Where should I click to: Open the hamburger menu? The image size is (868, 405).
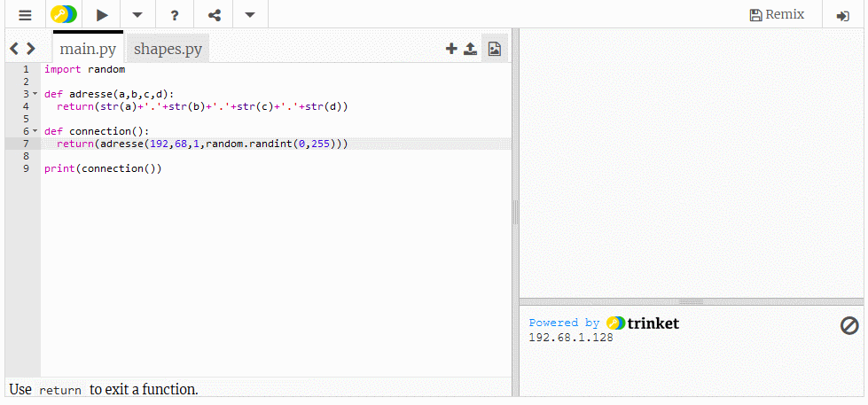click(25, 14)
